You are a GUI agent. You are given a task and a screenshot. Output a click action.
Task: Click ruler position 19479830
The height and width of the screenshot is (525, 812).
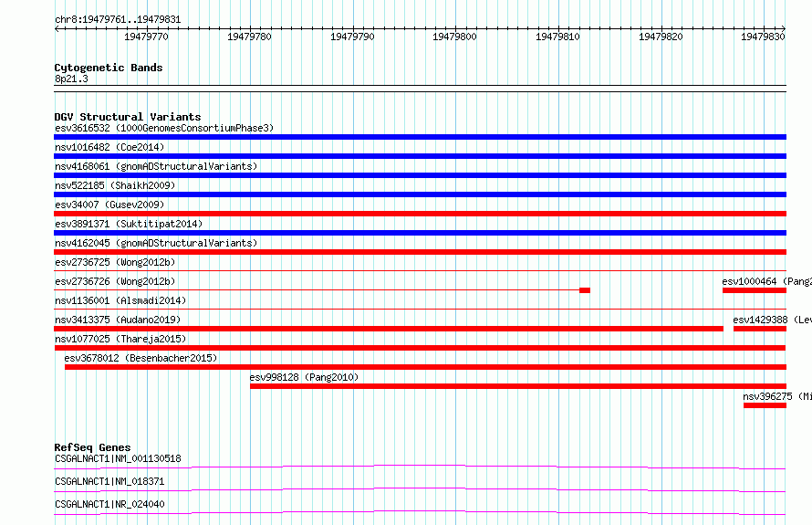click(763, 37)
